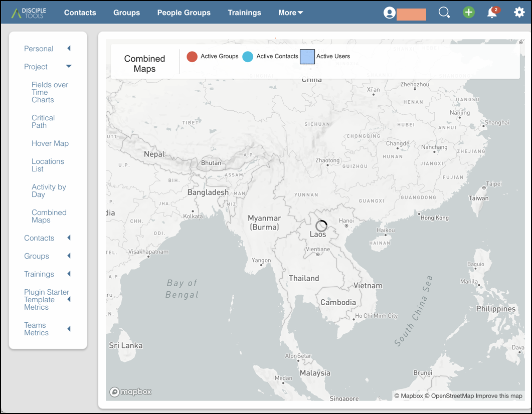Click the green add new item icon
The image size is (532, 414).
click(468, 12)
